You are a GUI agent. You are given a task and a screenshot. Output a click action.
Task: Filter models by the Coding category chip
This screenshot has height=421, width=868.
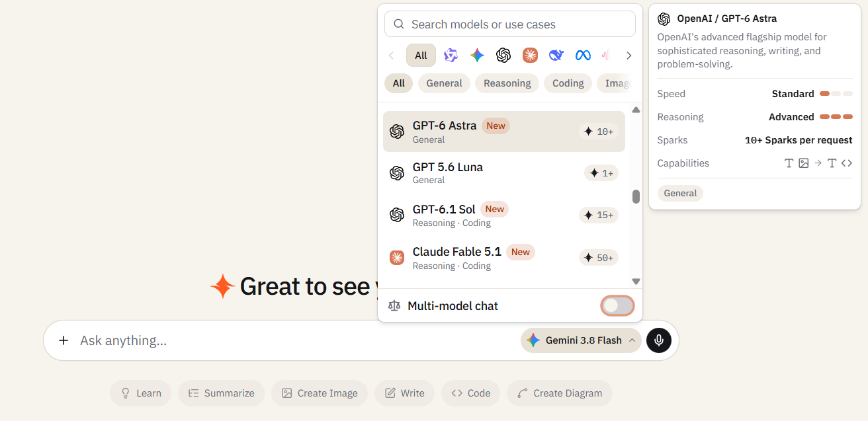[x=568, y=83]
